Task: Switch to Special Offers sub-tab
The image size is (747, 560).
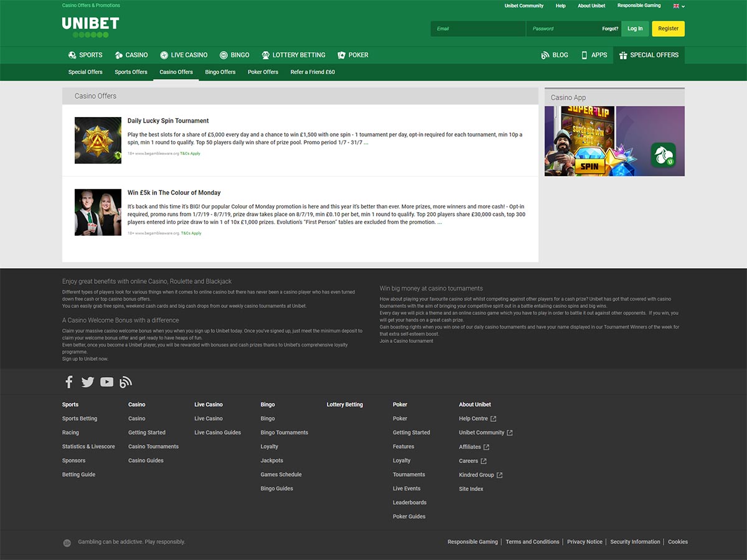Action: tap(85, 72)
